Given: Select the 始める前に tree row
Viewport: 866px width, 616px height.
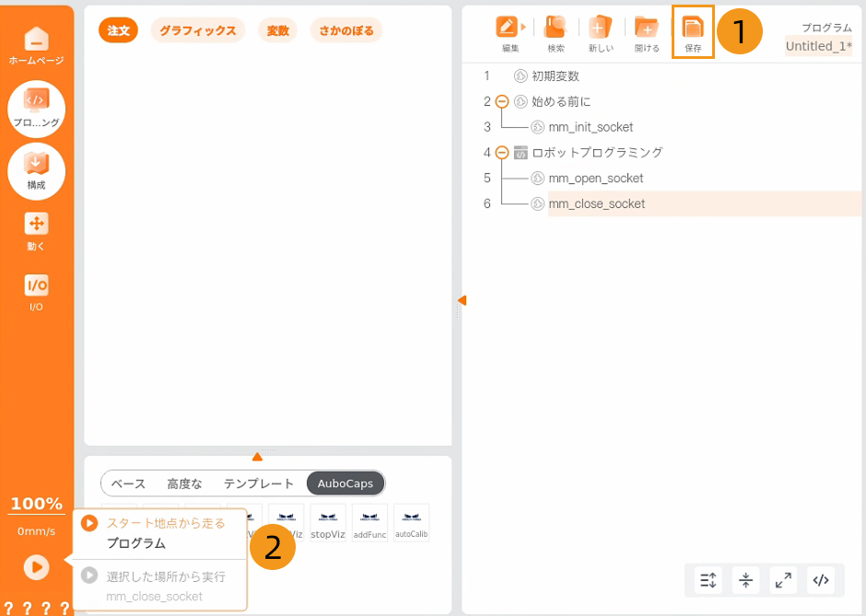Looking at the screenshot, I should coord(560,101).
